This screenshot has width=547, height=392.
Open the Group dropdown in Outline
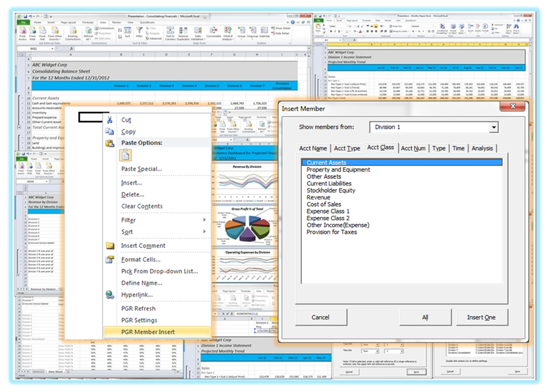[241, 32]
